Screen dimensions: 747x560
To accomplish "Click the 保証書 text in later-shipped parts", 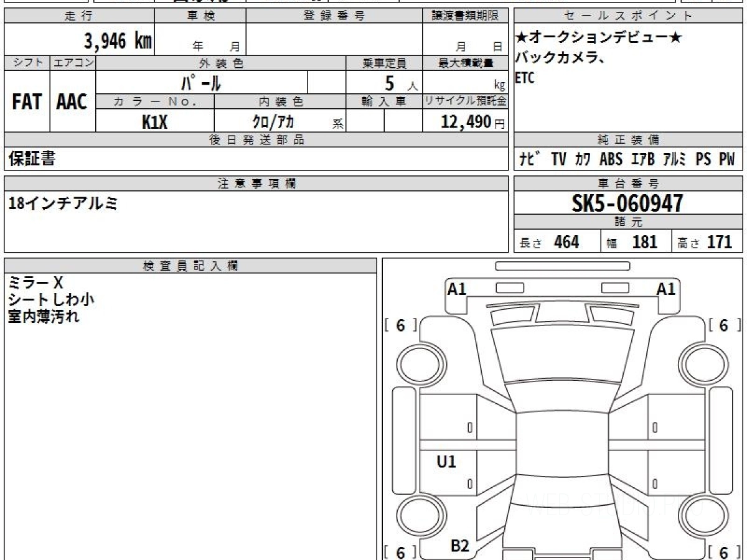I will [32, 159].
